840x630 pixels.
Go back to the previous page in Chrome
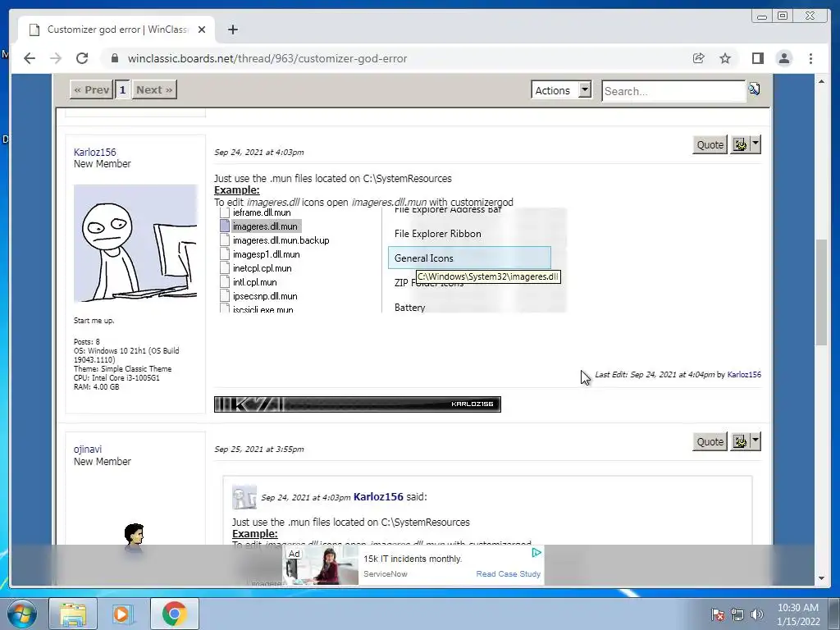[x=30, y=58]
